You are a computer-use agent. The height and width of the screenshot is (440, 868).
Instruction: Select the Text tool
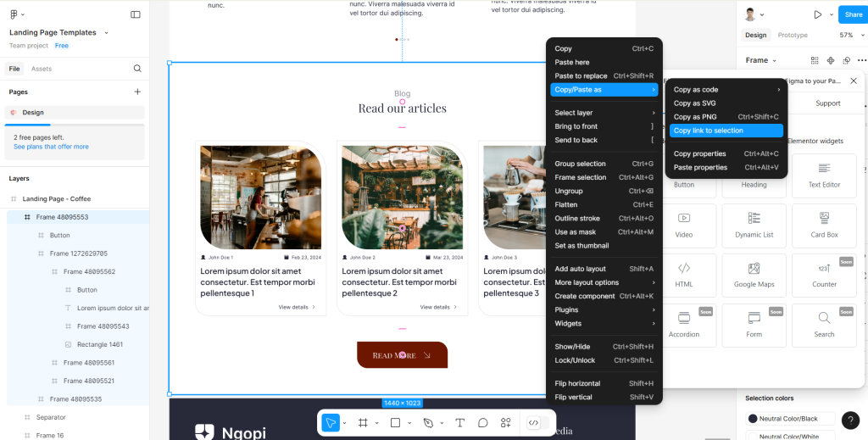point(459,423)
